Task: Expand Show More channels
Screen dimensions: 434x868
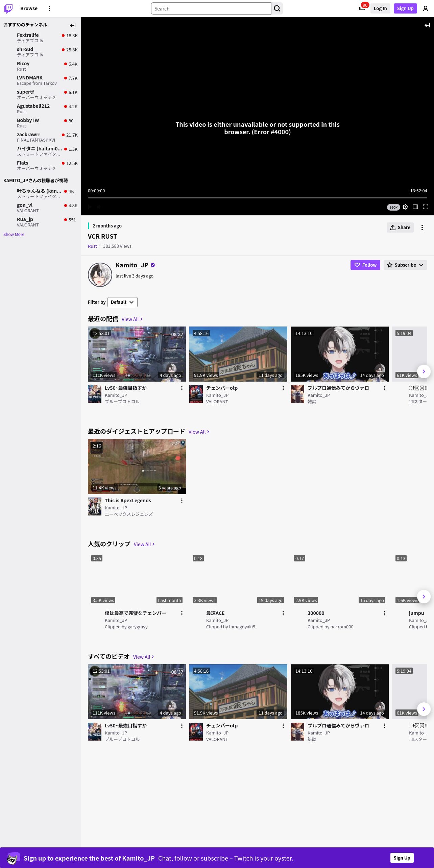Action: coord(14,234)
